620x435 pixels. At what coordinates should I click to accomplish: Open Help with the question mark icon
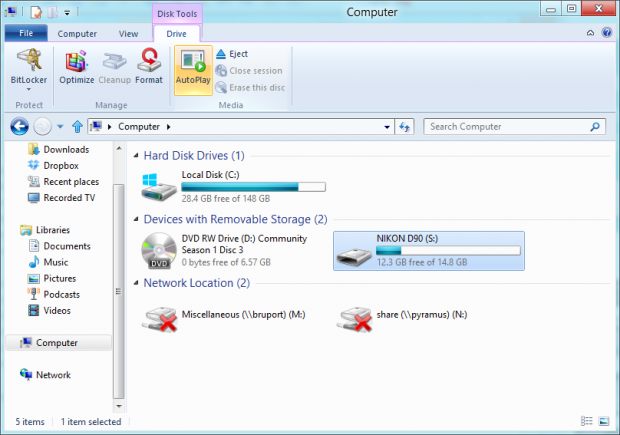607,32
